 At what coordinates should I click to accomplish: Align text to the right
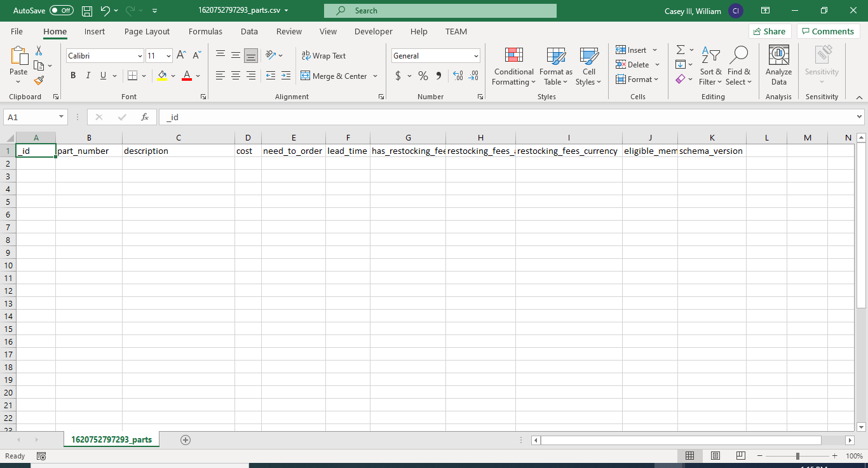[x=251, y=76]
